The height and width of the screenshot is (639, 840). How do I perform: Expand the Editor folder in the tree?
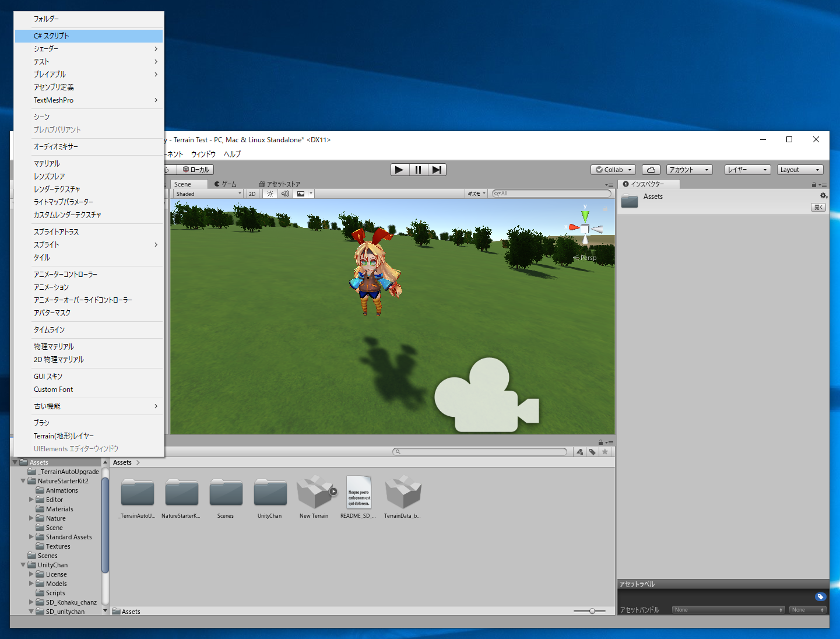click(31, 500)
